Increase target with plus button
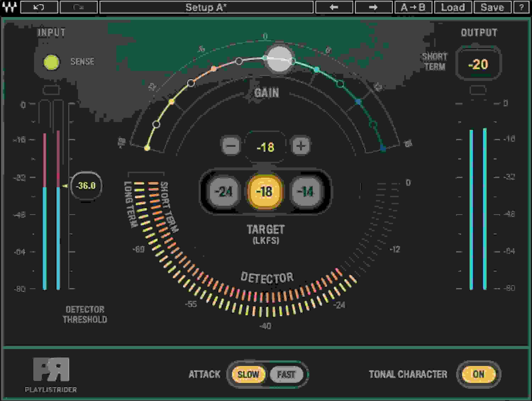 point(301,146)
